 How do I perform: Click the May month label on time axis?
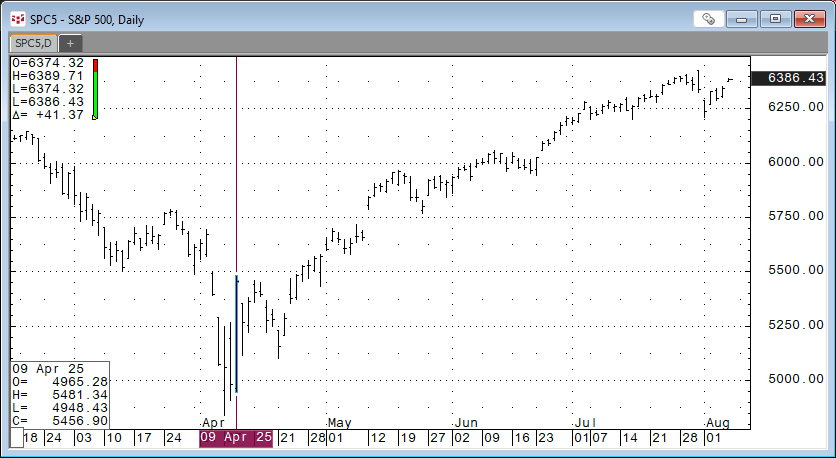click(340, 423)
